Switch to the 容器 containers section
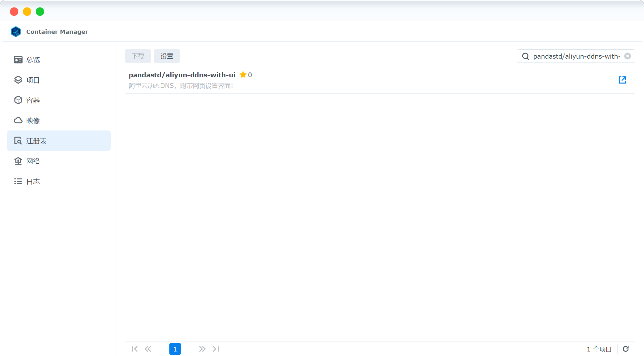 click(x=33, y=101)
